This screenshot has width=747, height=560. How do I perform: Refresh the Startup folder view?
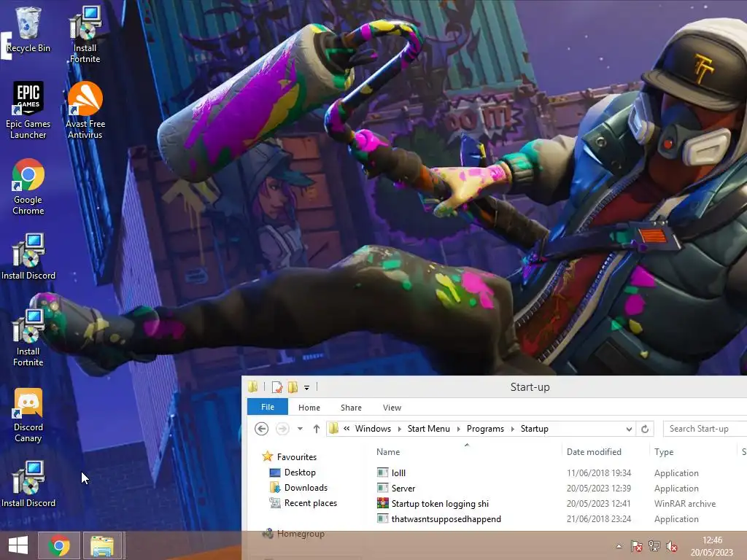tap(645, 429)
